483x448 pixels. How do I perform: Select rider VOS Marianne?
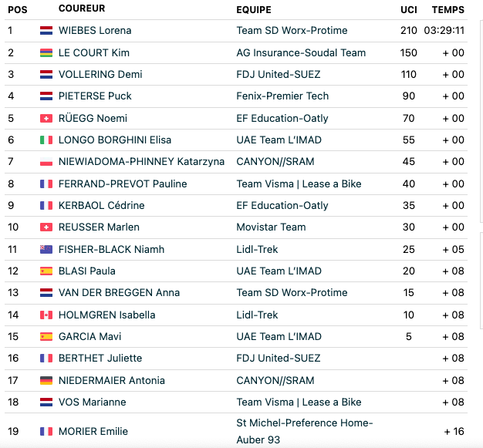(x=92, y=403)
